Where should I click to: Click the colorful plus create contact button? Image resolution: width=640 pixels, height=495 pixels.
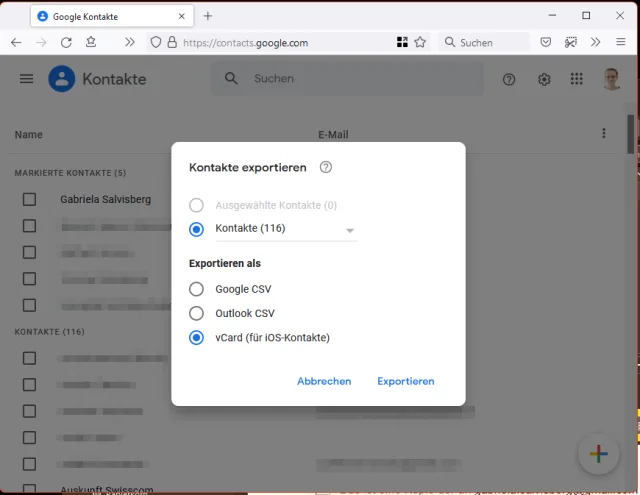[x=599, y=454]
